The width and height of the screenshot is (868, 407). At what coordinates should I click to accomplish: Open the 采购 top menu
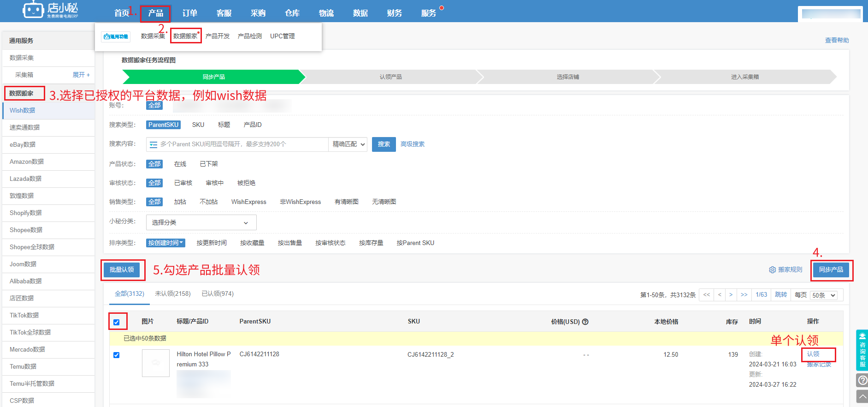[258, 13]
